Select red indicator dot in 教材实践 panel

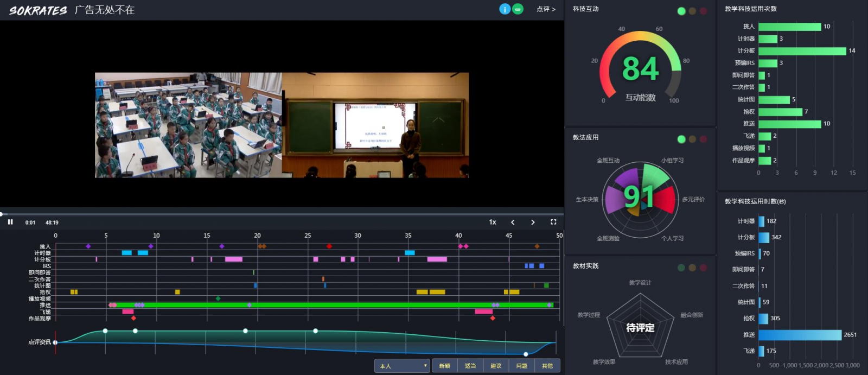coord(703,268)
